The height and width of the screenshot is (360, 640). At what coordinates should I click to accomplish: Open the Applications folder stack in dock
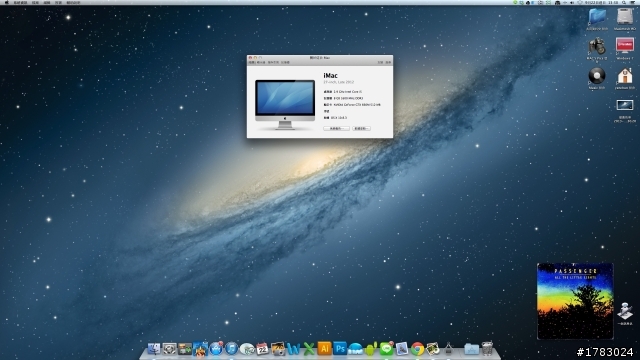click(471, 349)
